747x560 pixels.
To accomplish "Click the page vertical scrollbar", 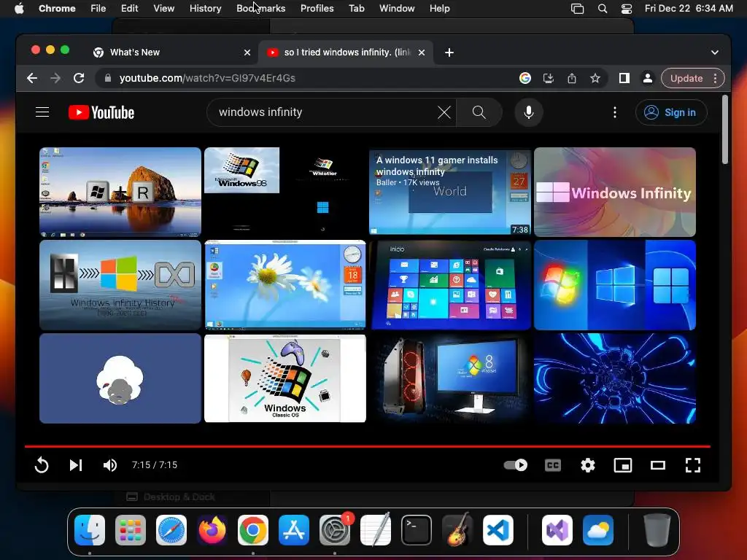I will [x=724, y=130].
